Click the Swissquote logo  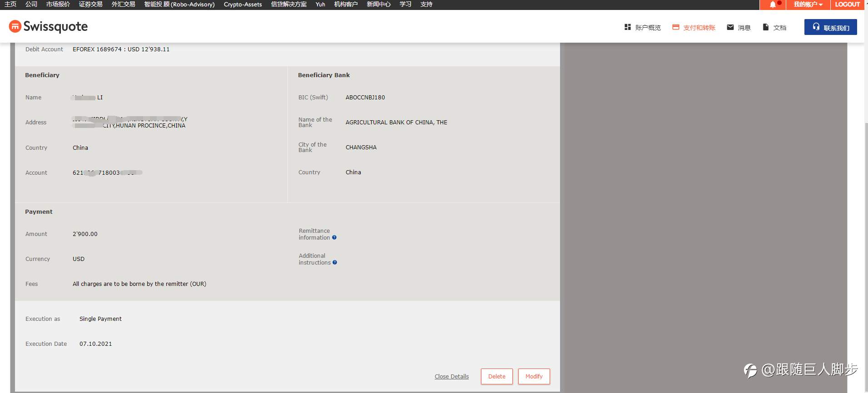pos(48,27)
